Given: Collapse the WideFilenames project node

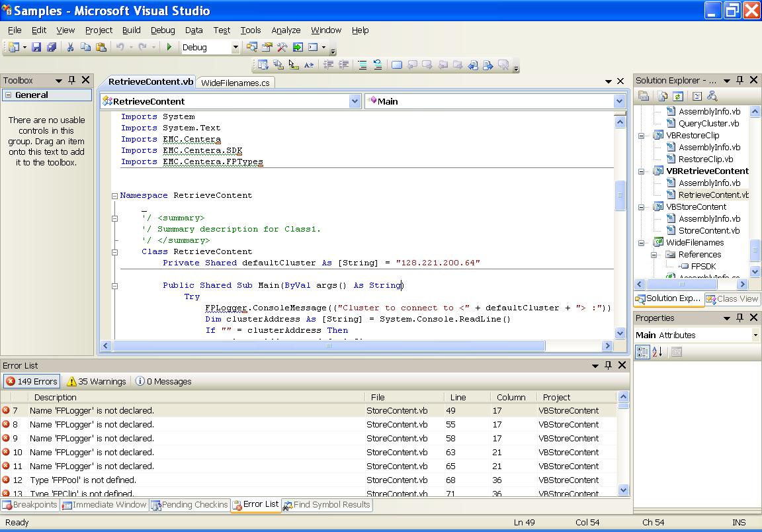Looking at the screenshot, I should coord(642,243).
